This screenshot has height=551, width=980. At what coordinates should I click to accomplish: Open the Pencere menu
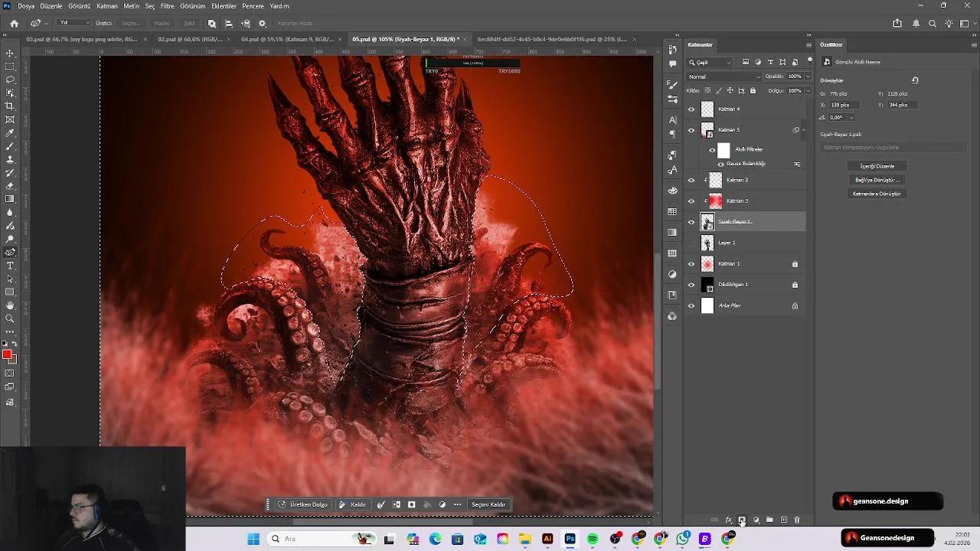pos(253,6)
